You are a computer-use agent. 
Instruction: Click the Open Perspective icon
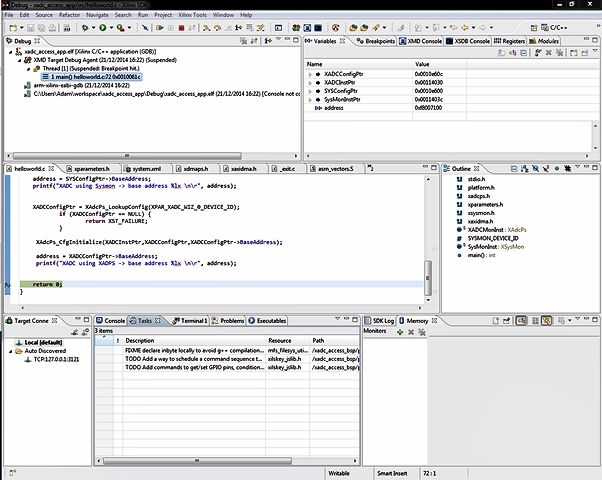(534, 28)
